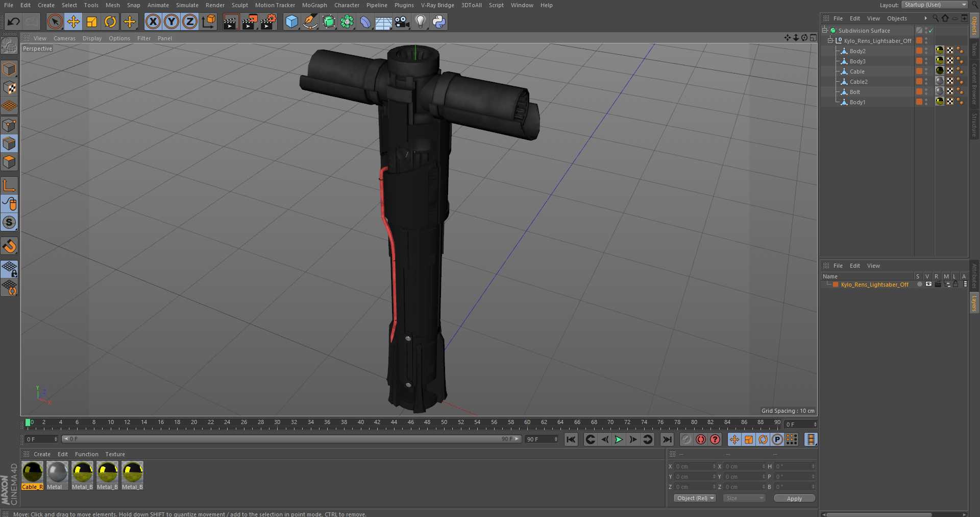
Task: Toggle Cable visibility dots
Action: coord(926,71)
